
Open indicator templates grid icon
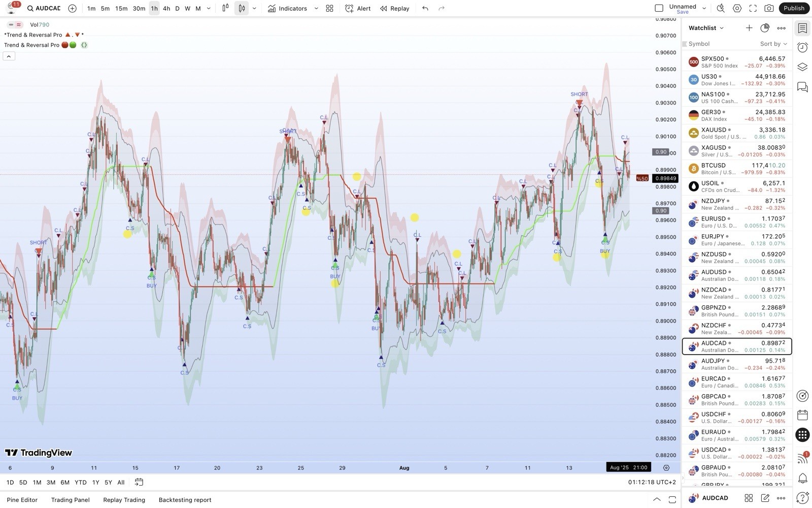[x=329, y=8]
